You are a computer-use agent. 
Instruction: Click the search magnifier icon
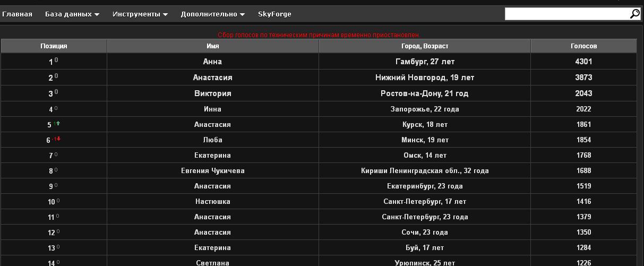[634, 14]
